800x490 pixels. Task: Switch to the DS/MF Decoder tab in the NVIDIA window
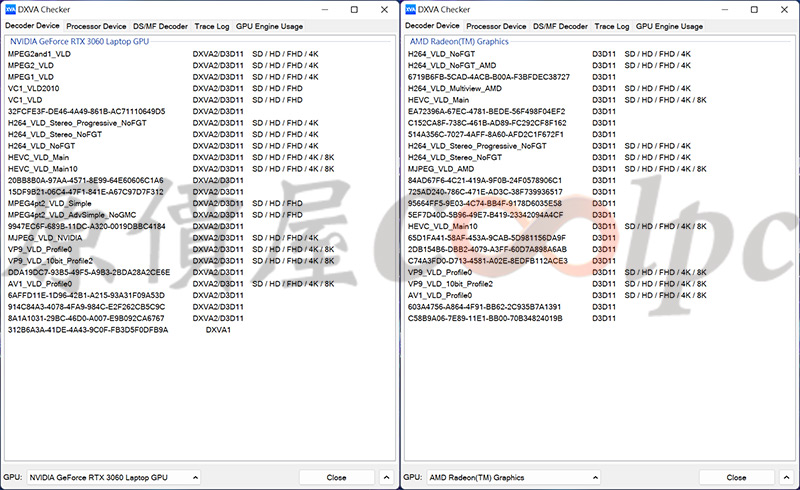(160, 26)
